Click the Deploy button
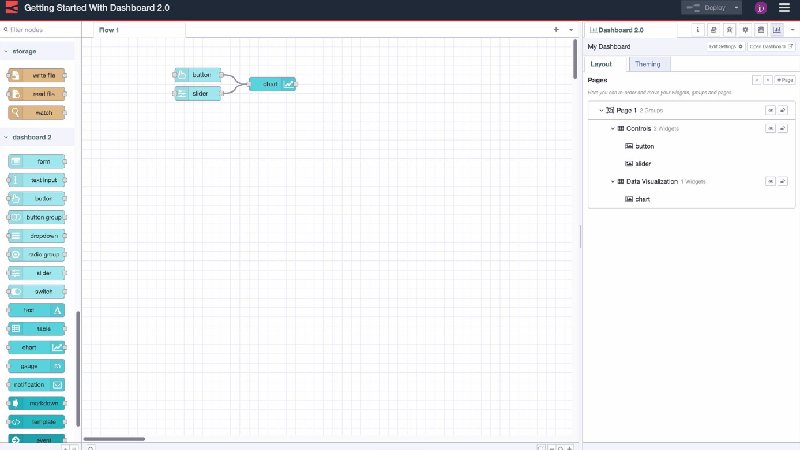 pyautogui.click(x=707, y=8)
